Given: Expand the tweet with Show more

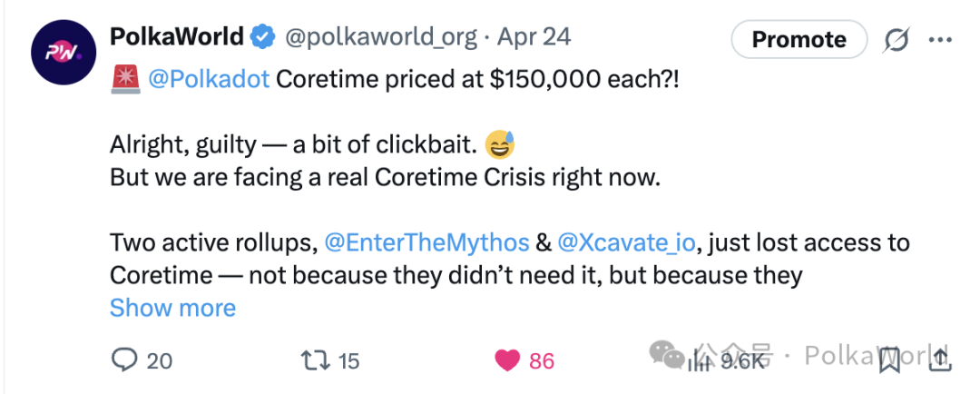Looking at the screenshot, I should coord(172,308).
